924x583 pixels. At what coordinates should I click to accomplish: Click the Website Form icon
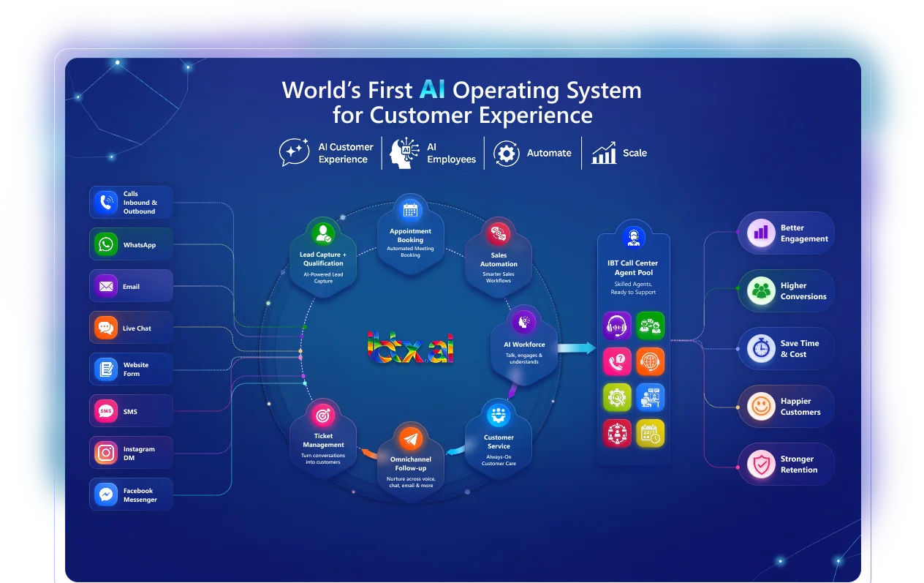tap(106, 369)
